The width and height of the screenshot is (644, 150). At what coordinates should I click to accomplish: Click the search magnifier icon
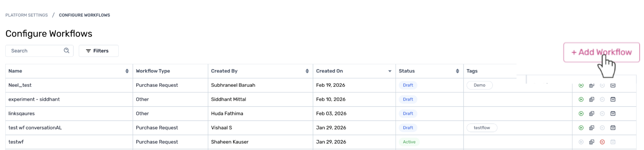tap(67, 51)
